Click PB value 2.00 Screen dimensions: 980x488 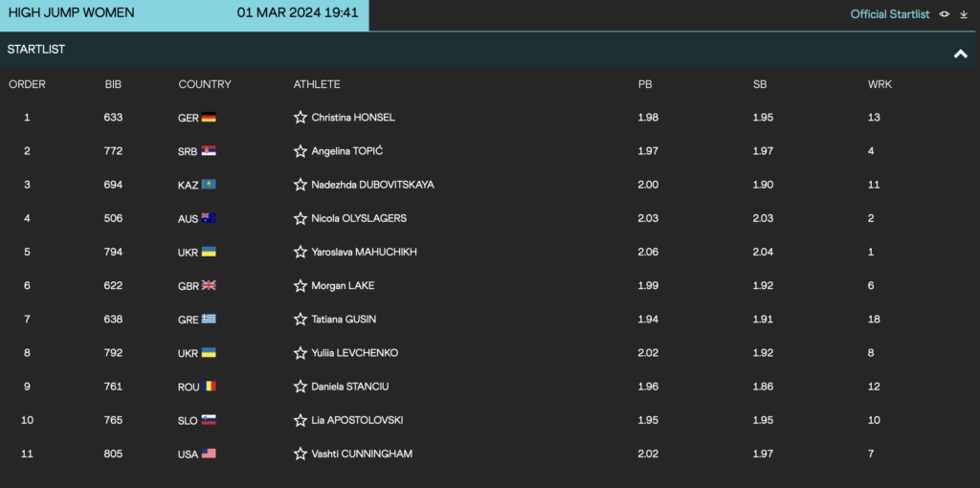pyautogui.click(x=648, y=185)
